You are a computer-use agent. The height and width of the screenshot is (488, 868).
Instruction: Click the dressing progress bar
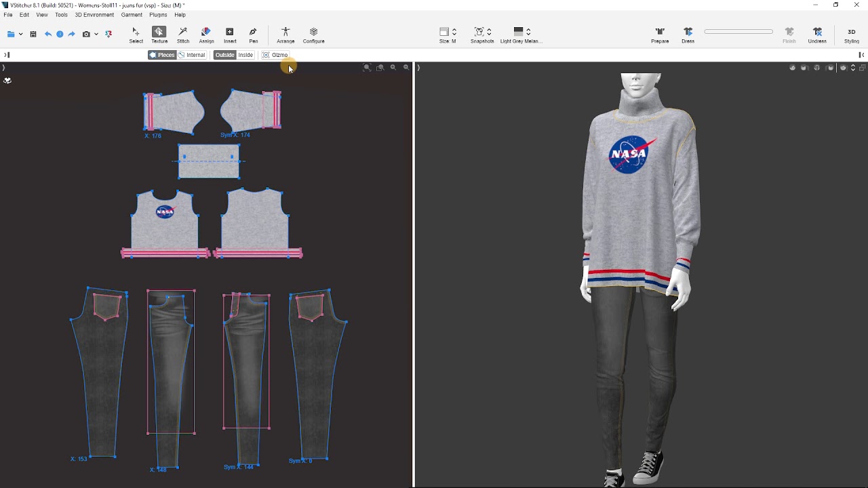pyautogui.click(x=738, y=32)
